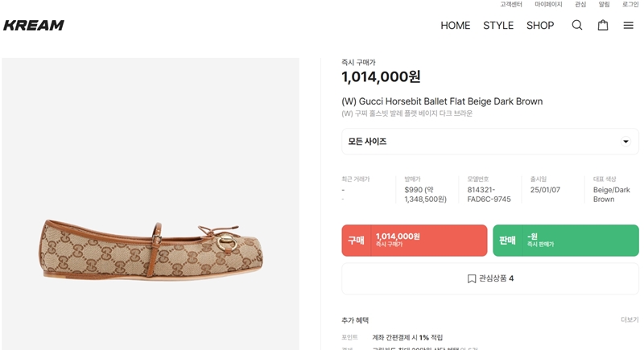
Task: Go to the HOME menu
Action: point(455,25)
